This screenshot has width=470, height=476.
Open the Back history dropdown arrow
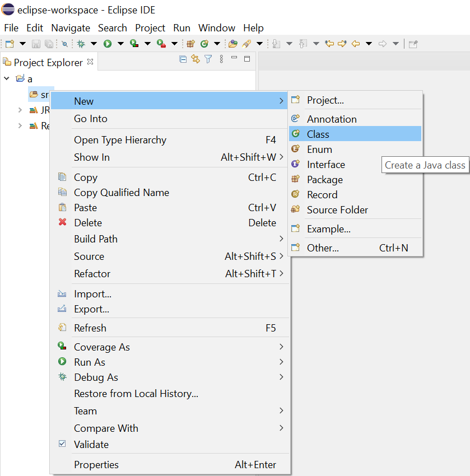(x=369, y=44)
